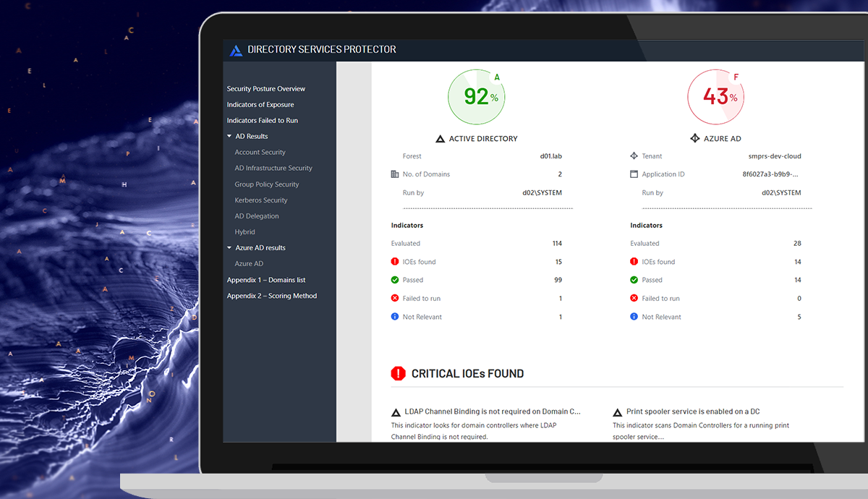Click the Directory Services Protector logo icon
Image resolution: width=868 pixels, height=499 pixels.
point(236,50)
